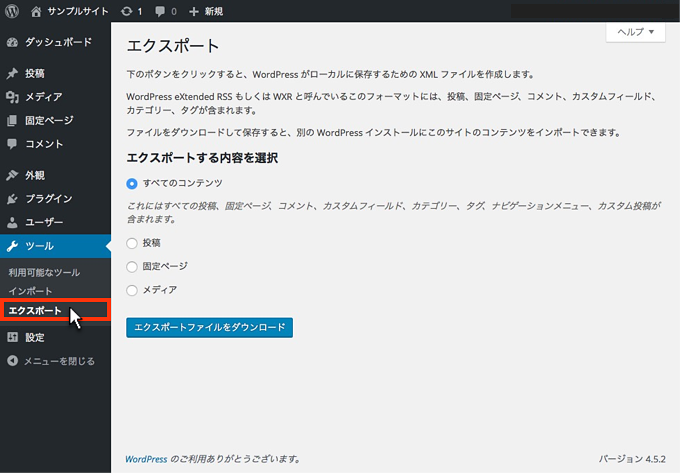Open 設定 sidebar menu label
The height and width of the screenshot is (473, 680).
pyautogui.click(x=35, y=337)
